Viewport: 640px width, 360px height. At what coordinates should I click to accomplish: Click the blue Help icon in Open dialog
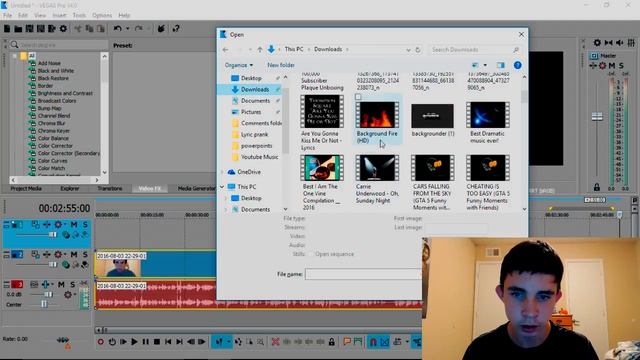point(517,65)
